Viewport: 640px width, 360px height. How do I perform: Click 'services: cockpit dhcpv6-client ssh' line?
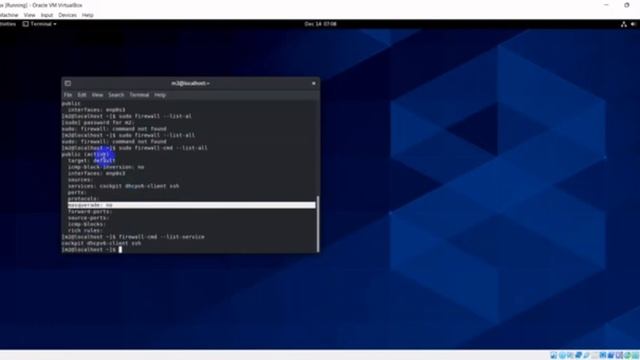tap(123, 186)
